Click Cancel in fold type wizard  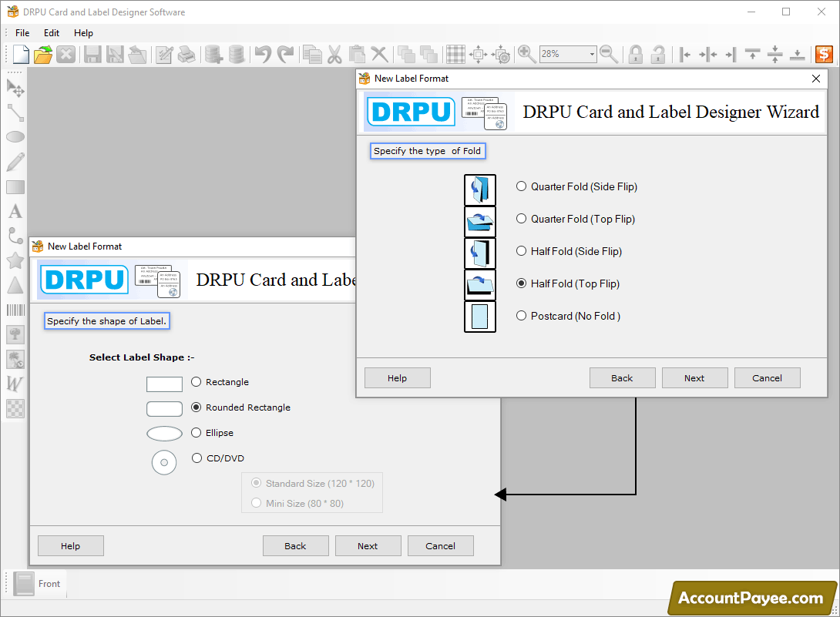(767, 378)
